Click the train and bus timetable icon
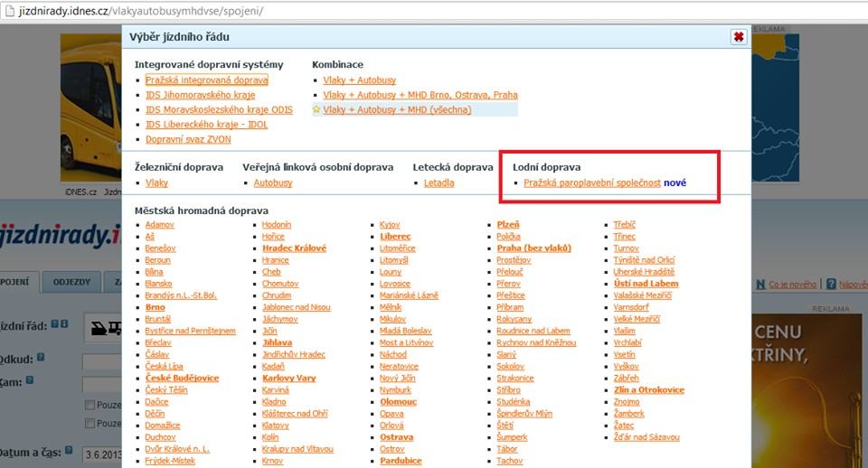868x468 pixels. click(x=106, y=329)
